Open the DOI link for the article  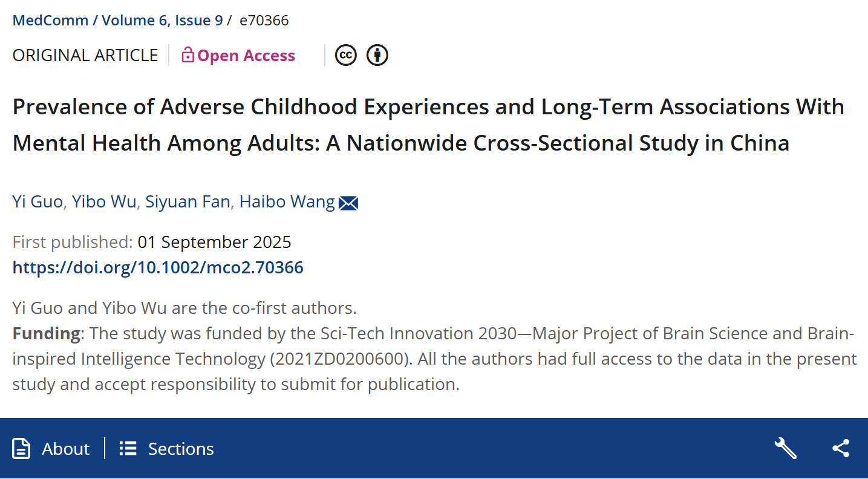(158, 267)
